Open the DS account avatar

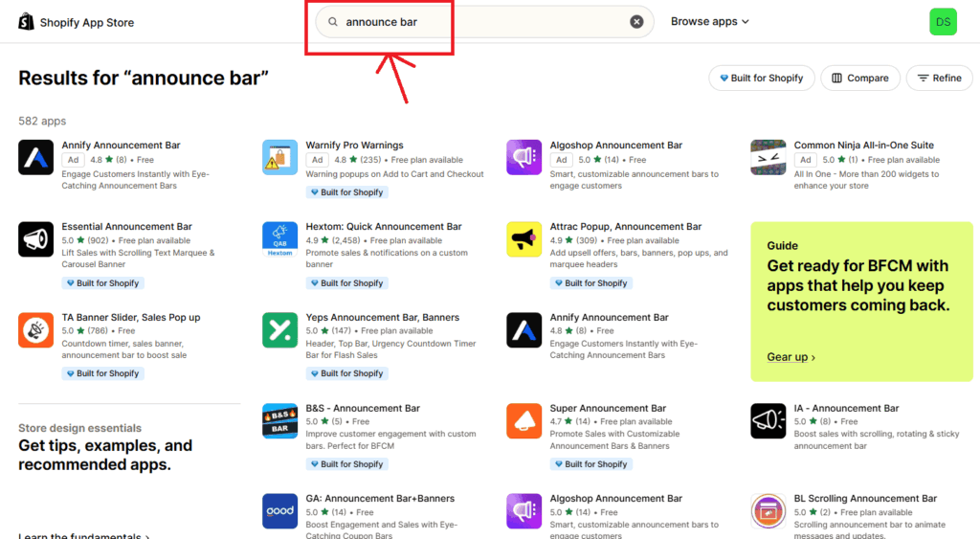point(943,22)
